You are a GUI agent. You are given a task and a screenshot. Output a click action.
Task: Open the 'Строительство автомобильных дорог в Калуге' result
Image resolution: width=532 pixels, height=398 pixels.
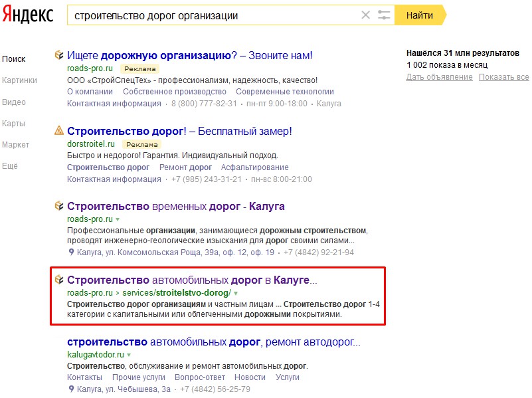(192, 280)
